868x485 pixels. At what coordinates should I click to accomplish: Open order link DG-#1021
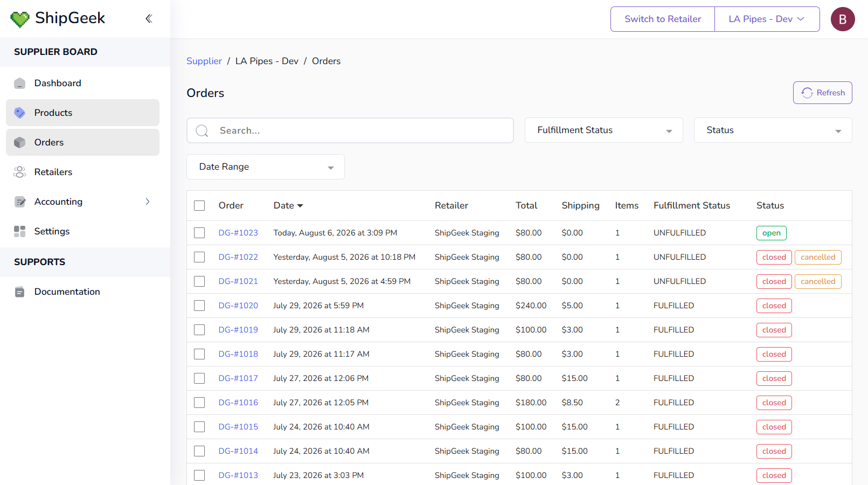(238, 281)
